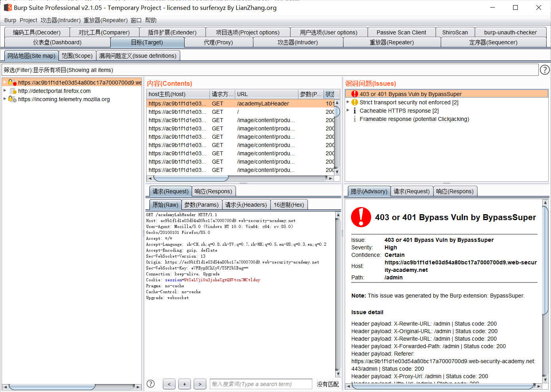551x392 pixels.
Task: Sort contents by 参数(P...) column header
Action: [x=311, y=94]
